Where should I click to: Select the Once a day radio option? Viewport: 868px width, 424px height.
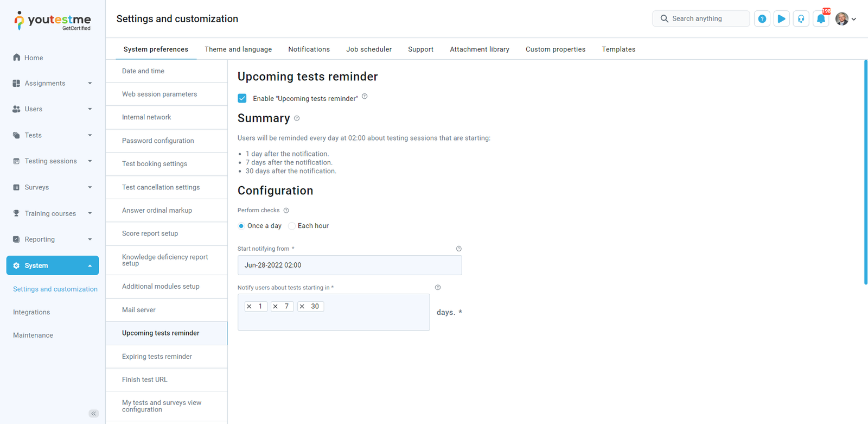click(241, 226)
